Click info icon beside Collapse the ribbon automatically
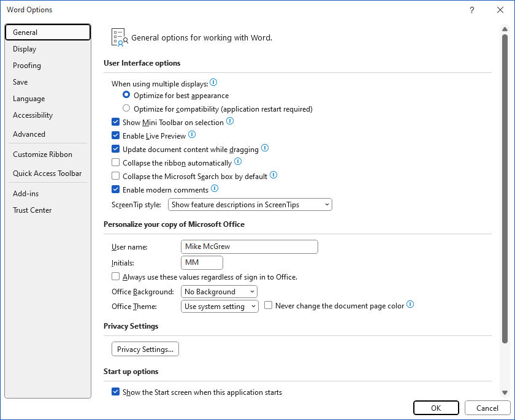Viewport: 515px width, 420px height. [238, 162]
